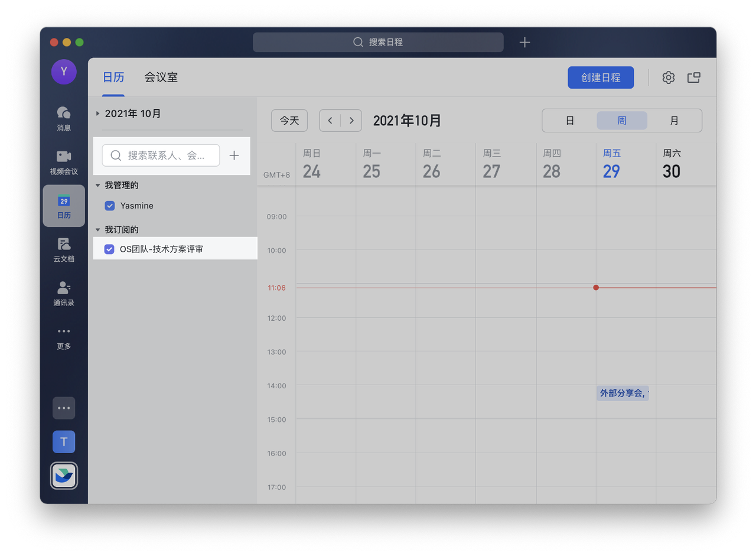Collapse the 我管理的 section
756x556 pixels.
(98, 186)
